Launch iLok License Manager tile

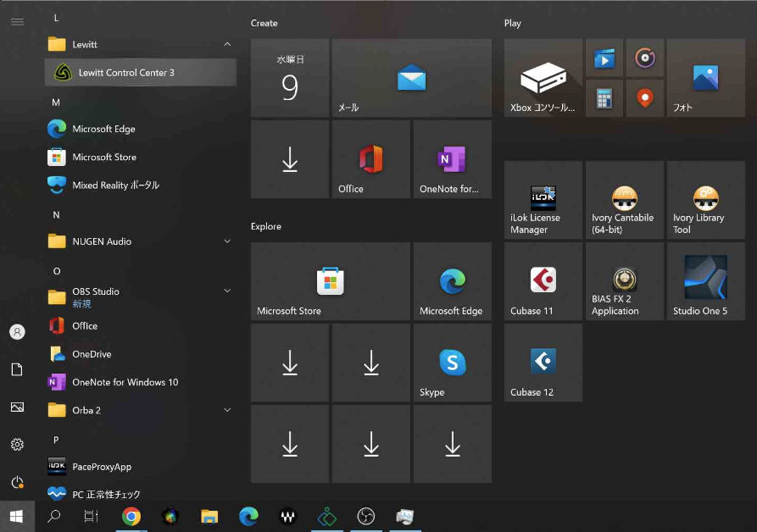pyautogui.click(x=543, y=200)
